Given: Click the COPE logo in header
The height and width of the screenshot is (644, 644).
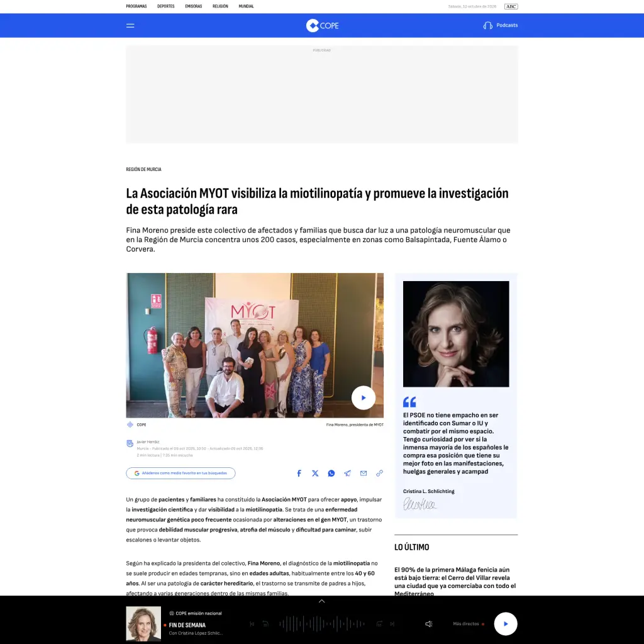Looking at the screenshot, I should point(323,25).
